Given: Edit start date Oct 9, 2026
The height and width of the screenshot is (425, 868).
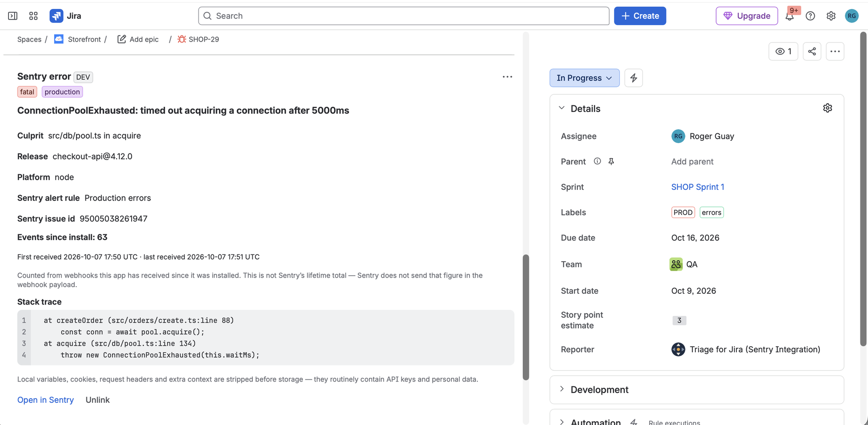Looking at the screenshot, I should (x=693, y=291).
